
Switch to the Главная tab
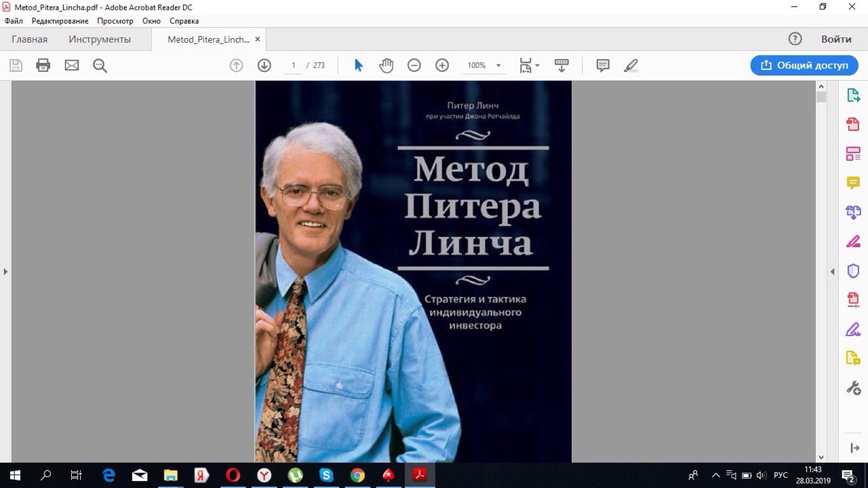click(x=30, y=39)
